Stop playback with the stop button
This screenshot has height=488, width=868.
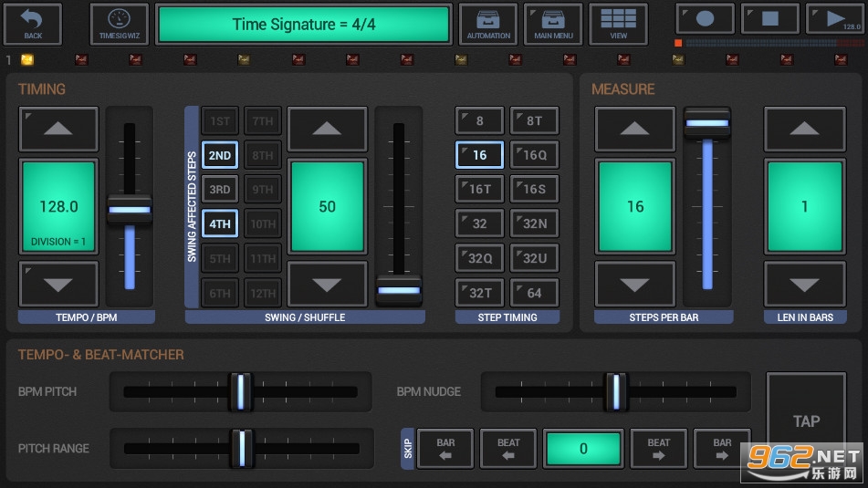[x=770, y=19]
